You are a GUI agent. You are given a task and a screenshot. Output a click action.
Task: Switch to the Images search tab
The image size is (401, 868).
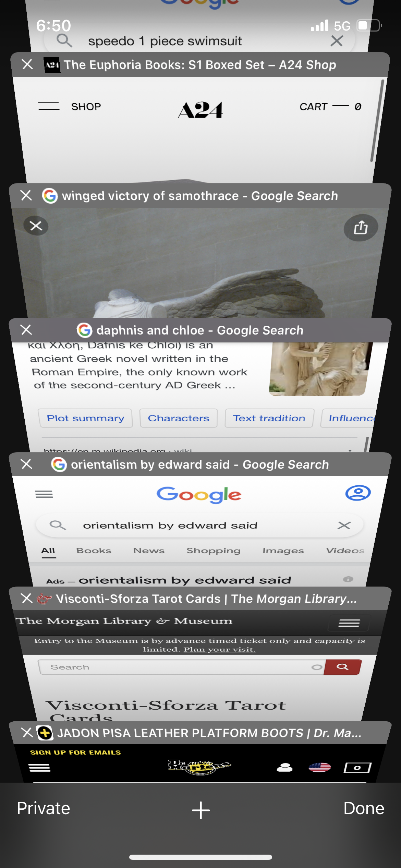283,551
